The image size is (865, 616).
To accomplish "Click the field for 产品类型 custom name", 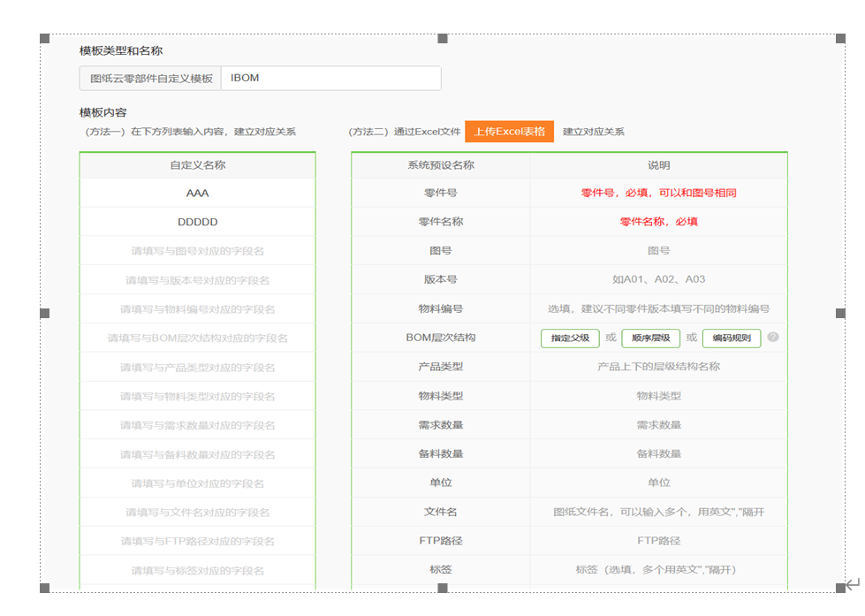I will tap(197, 367).
